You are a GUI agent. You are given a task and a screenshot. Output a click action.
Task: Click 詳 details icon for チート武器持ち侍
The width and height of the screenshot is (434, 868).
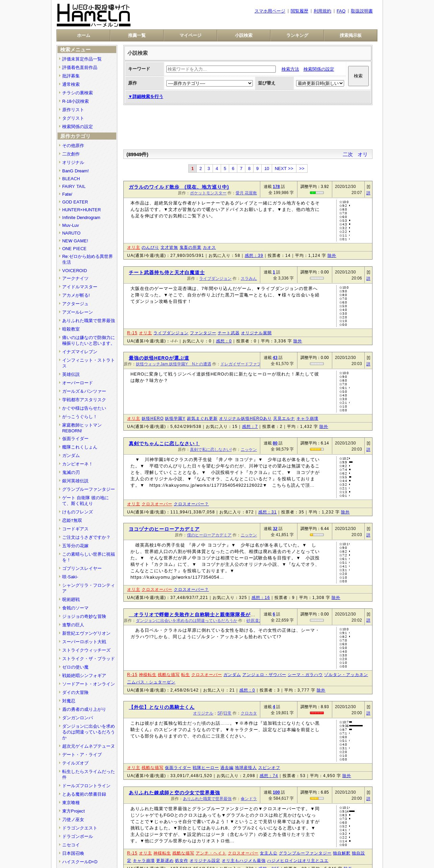(368, 279)
